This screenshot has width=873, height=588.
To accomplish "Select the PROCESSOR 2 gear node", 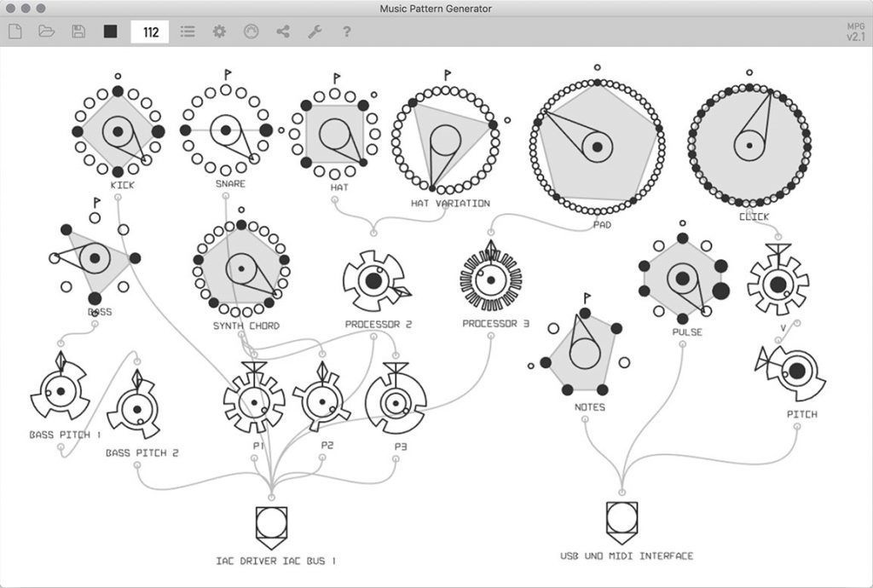I will pyautogui.click(x=373, y=280).
